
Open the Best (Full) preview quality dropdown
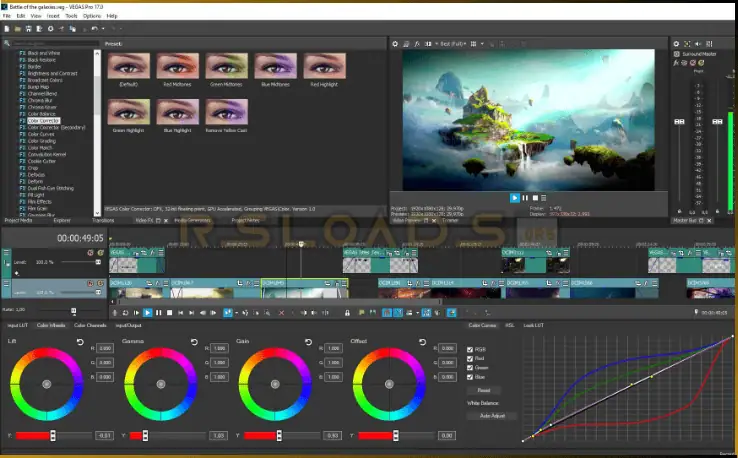453,44
